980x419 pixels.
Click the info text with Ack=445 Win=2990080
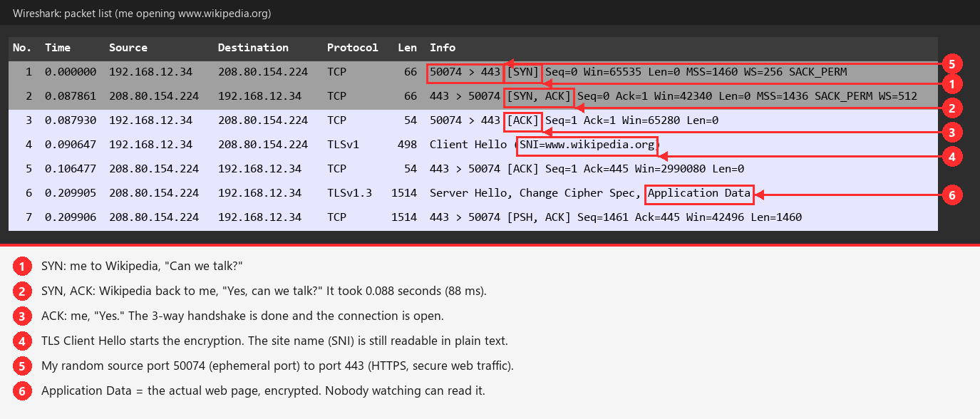[x=587, y=169]
